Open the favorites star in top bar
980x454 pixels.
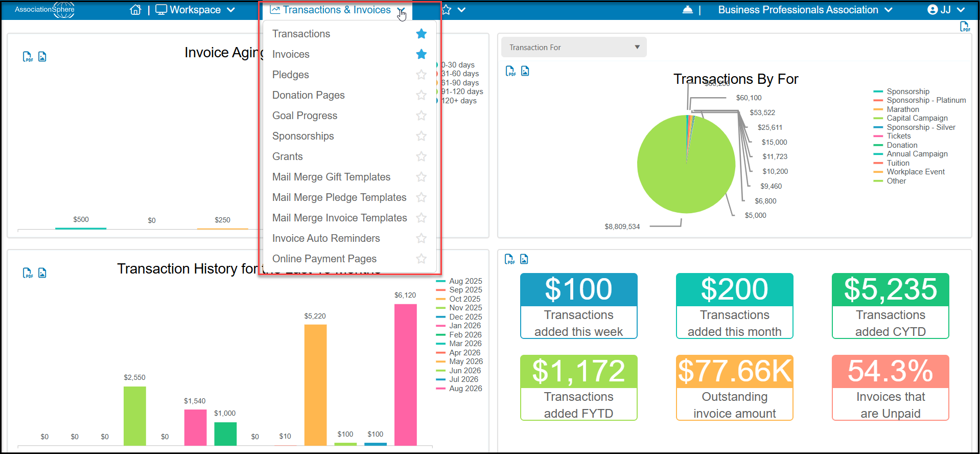click(446, 10)
